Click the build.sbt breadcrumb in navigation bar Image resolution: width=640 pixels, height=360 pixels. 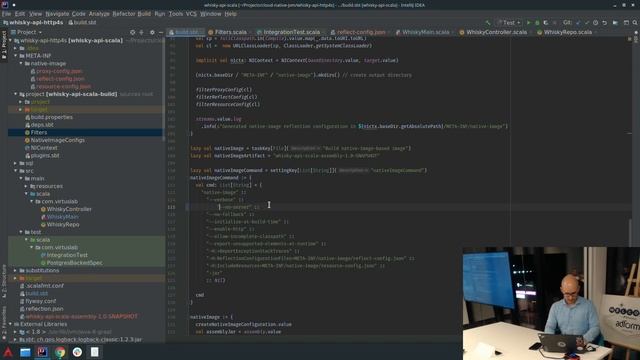pyautogui.click(x=82, y=22)
